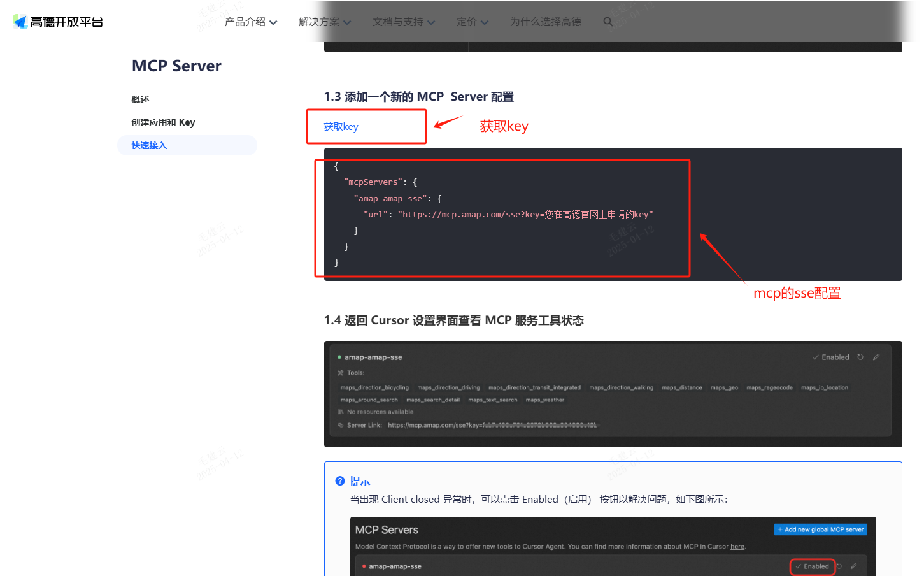924x576 pixels.
Task: Click heading 1.3 添加一个新的 MCP Server 配置
Action: coord(419,97)
